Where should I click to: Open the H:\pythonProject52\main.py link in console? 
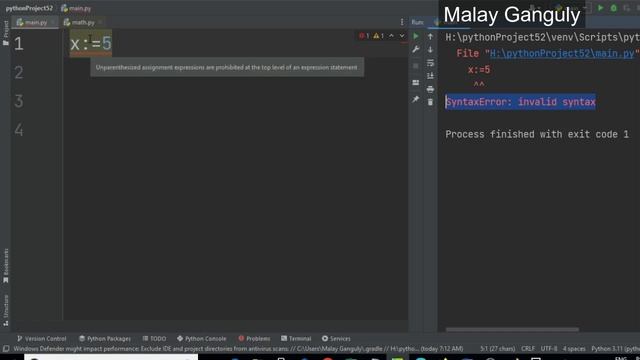pyautogui.click(x=562, y=53)
